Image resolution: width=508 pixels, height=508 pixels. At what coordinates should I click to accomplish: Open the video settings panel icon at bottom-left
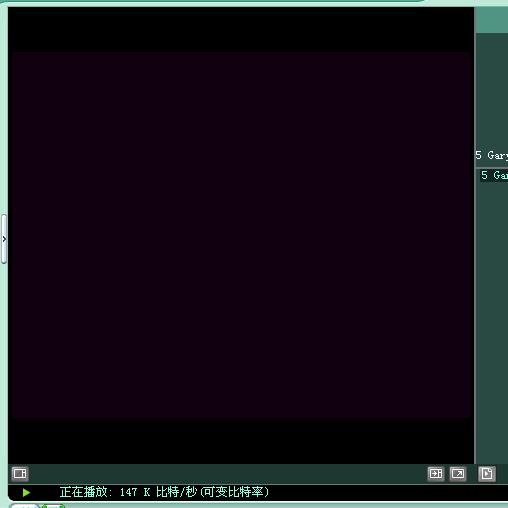20,473
